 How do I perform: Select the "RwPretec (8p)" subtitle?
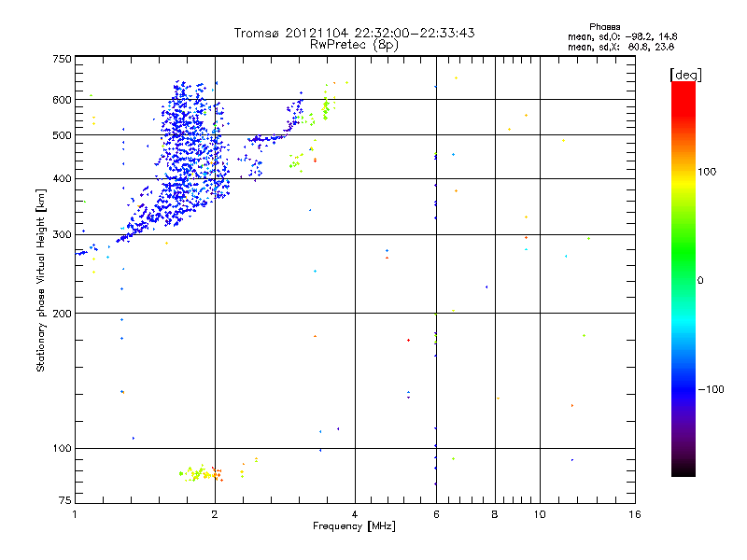pyautogui.click(x=354, y=45)
